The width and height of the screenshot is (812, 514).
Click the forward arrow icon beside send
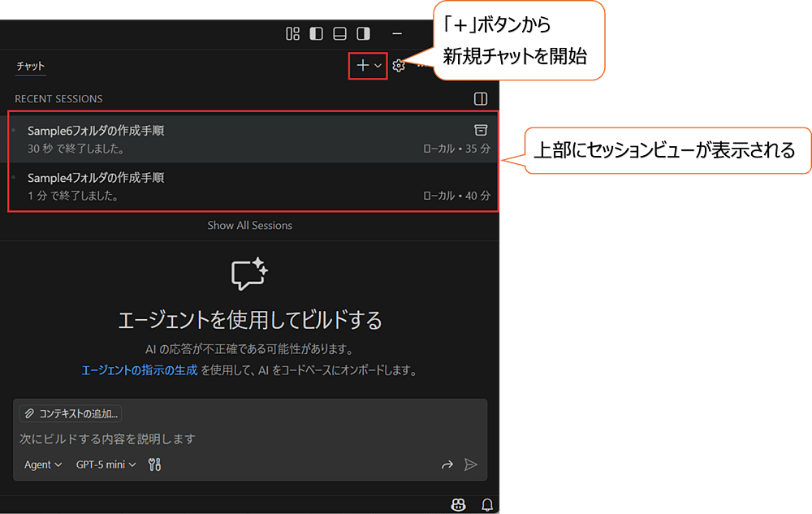[x=447, y=464]
